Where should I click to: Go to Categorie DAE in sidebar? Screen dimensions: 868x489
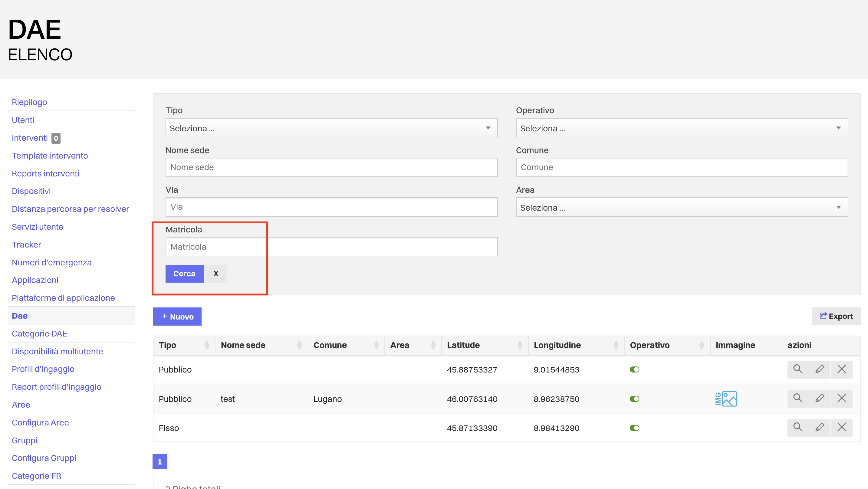coord(39,334)
